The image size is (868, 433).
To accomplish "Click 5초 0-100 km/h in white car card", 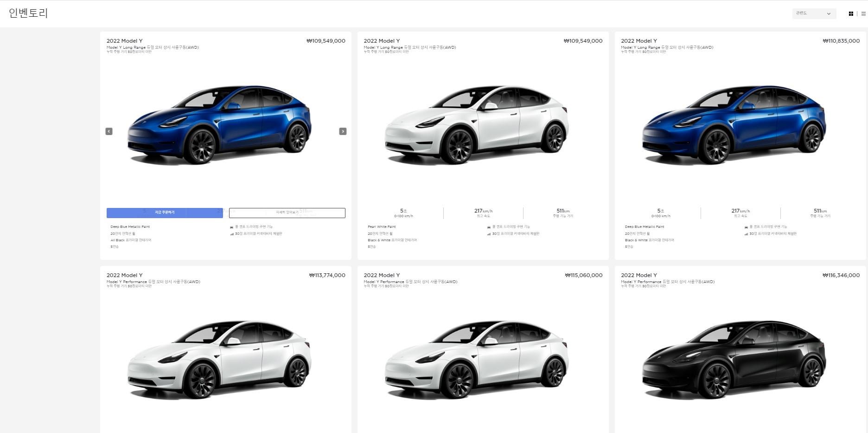I will (x=403, y=213).
